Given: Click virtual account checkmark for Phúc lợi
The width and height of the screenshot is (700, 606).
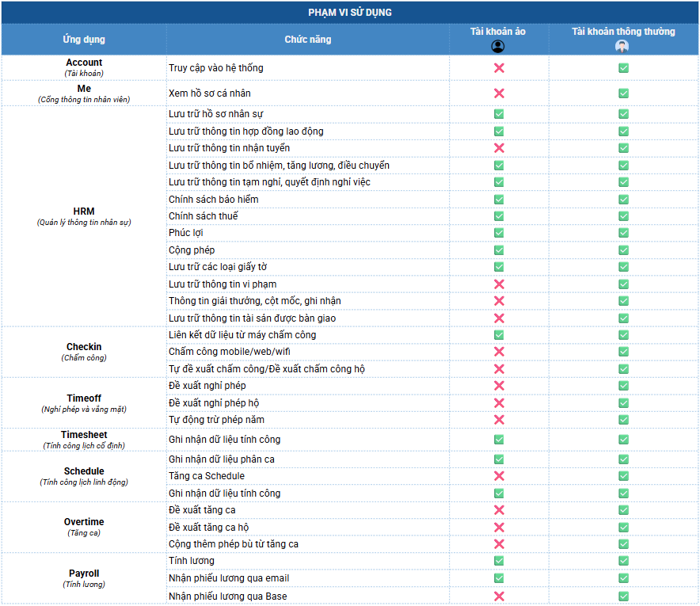Looking at the screenshot, I should (x=499, y=233).
